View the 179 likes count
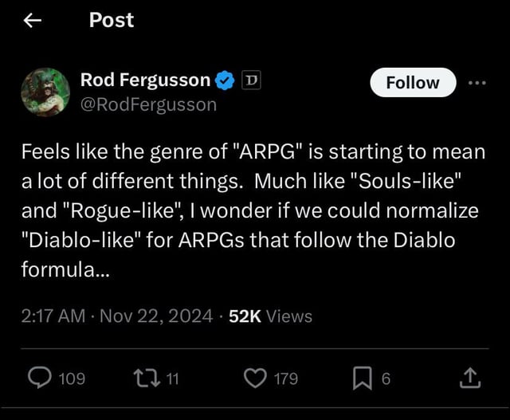Viewport: 510px width, 420px height. (286, 379)
